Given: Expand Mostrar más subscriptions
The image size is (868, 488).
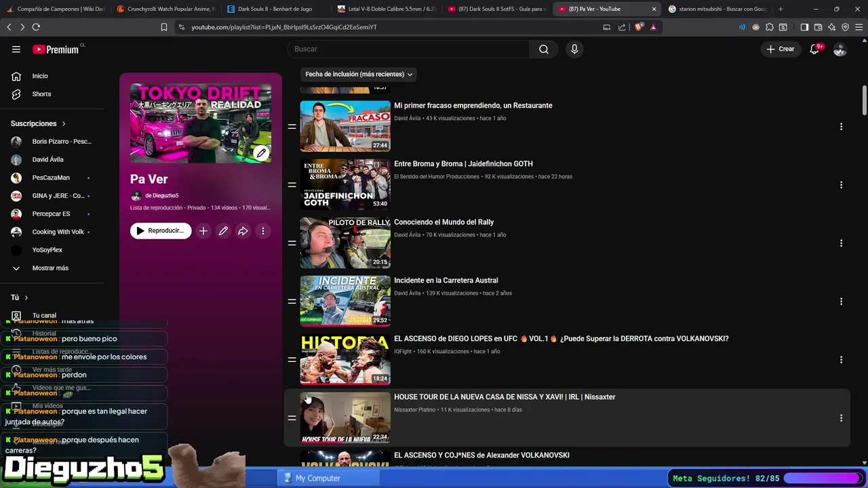Looking at the screenshot, I should click(50, 268).
